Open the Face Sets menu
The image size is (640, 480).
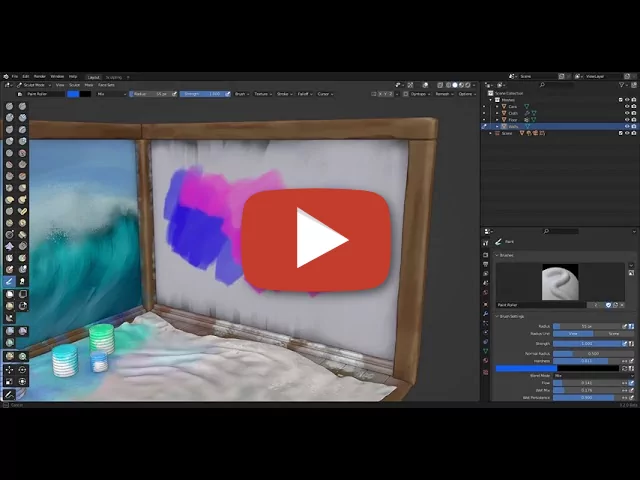pyautogui.click(x=106, y=85)
